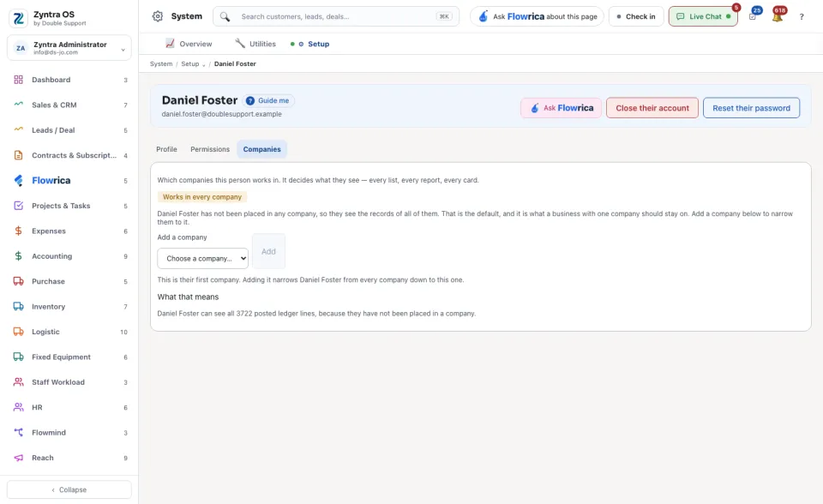The height and width of the screenshot is (504, 823).
Task: Open the Reach megaphone icon
Action: [18, 458]
